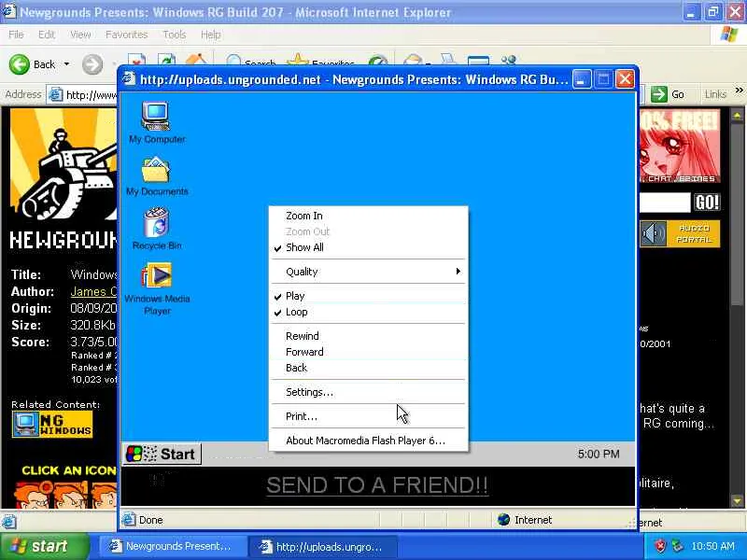The image size is (747, 560).
Task: Toggle the Show All checked option
Action: (368, 247)
